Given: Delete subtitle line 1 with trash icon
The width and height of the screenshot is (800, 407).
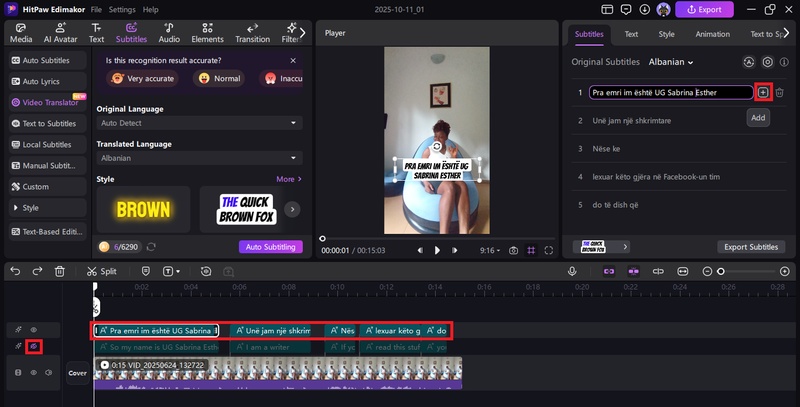Looking at the screenshot, I should pos(780,92).
